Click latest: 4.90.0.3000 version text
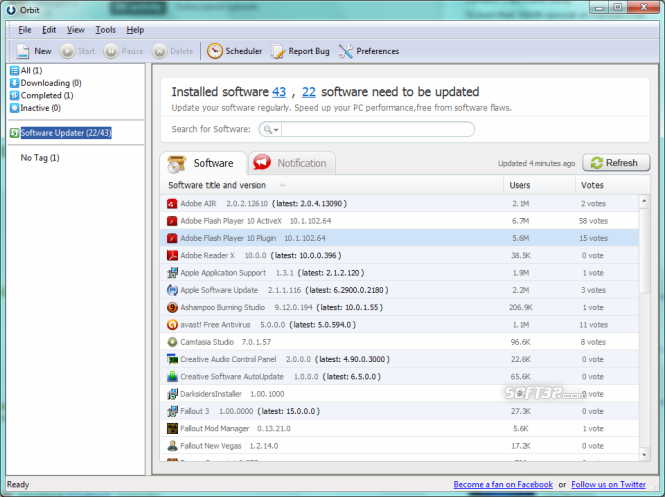Image resolution: width=665 pixels, height=497 pixels. 352,359
